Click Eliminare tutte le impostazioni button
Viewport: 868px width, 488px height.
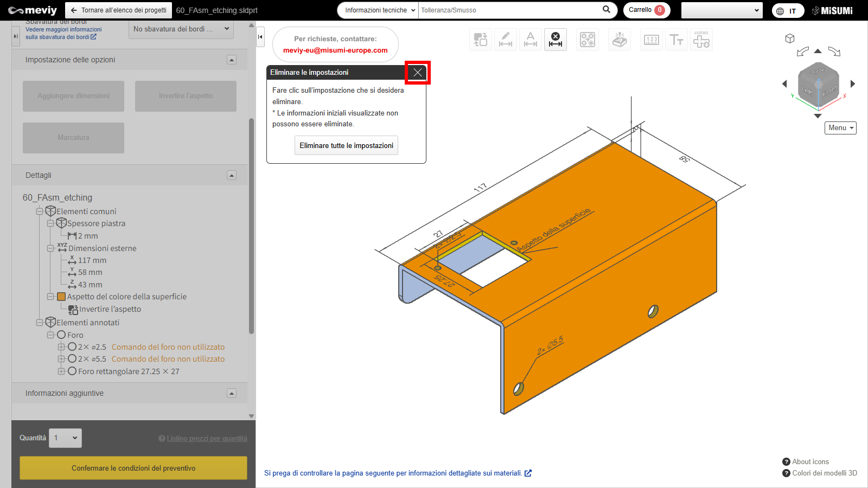click(346, 145)
